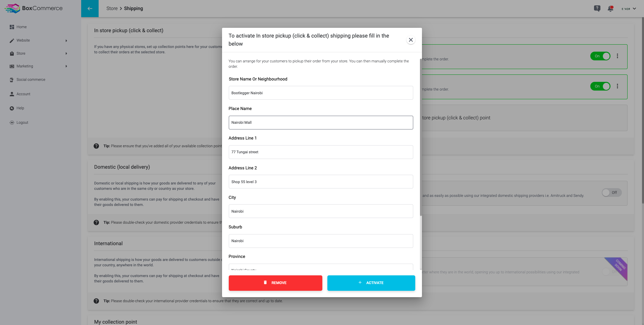Expand the Website sidebar submenu arrow
644x325 pixels.
66,41
